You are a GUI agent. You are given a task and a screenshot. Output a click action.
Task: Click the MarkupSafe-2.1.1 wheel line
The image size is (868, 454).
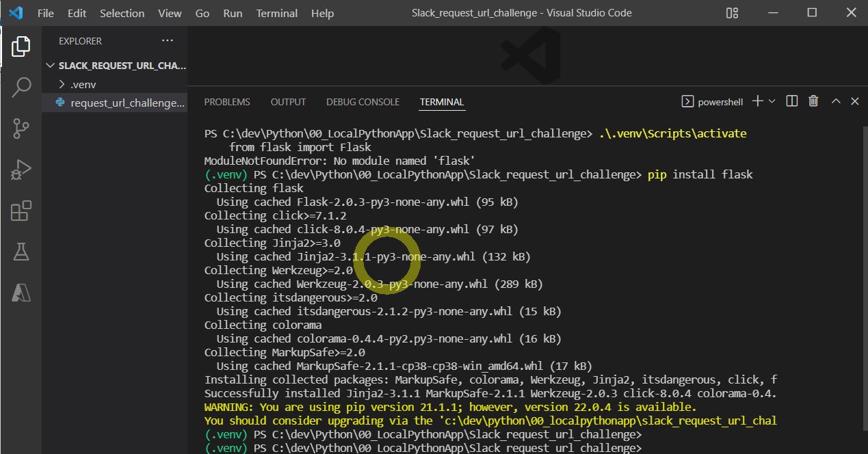tap(404, 366)
